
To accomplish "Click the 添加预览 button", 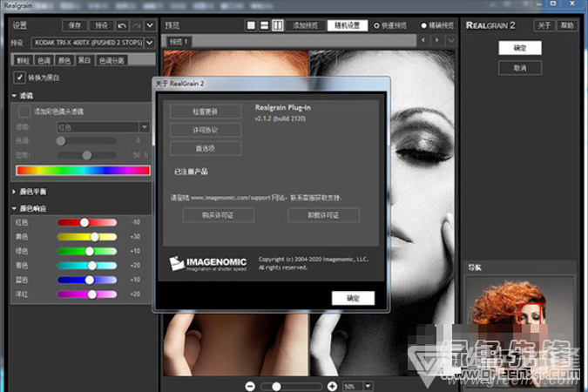I will (x=305, y=25).
